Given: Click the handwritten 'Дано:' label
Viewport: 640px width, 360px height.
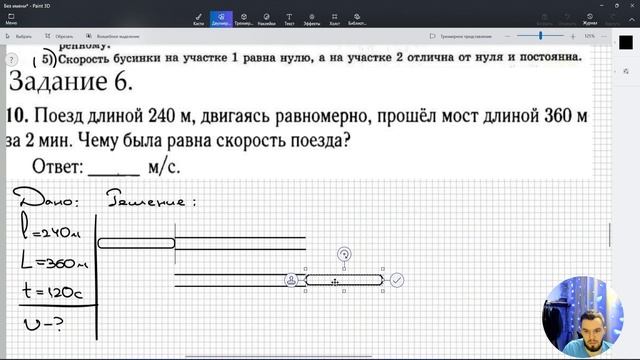Looking at the screenshot, I should point(46,198).
